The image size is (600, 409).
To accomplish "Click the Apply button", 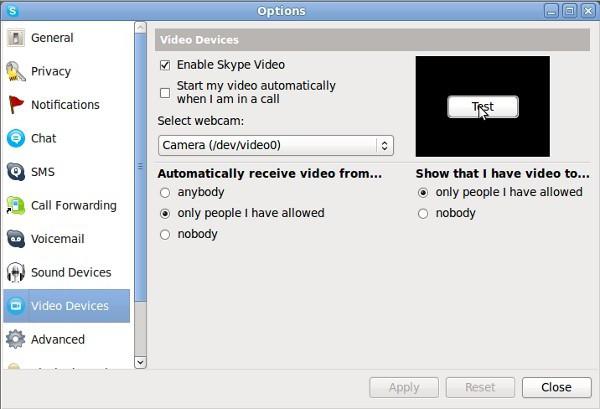I will click(404, 387).
